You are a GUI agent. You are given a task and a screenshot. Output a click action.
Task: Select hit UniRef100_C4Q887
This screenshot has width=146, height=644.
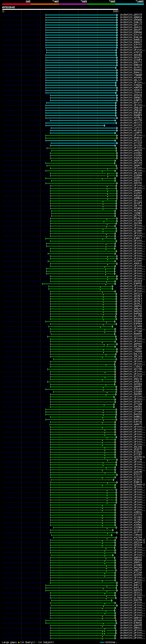(131, 349)
